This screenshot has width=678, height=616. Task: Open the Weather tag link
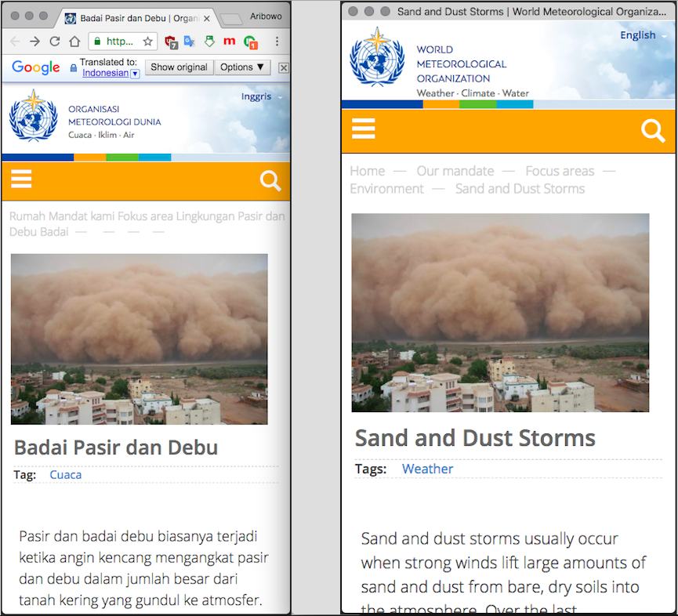(427, 469)
